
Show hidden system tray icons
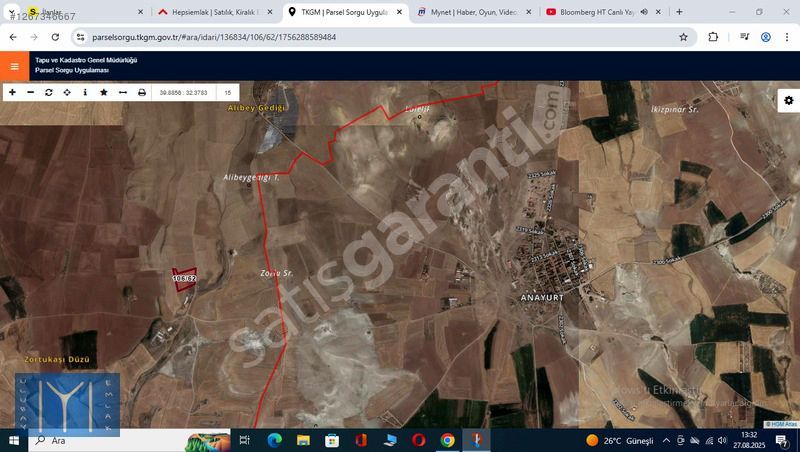point(666,440)
